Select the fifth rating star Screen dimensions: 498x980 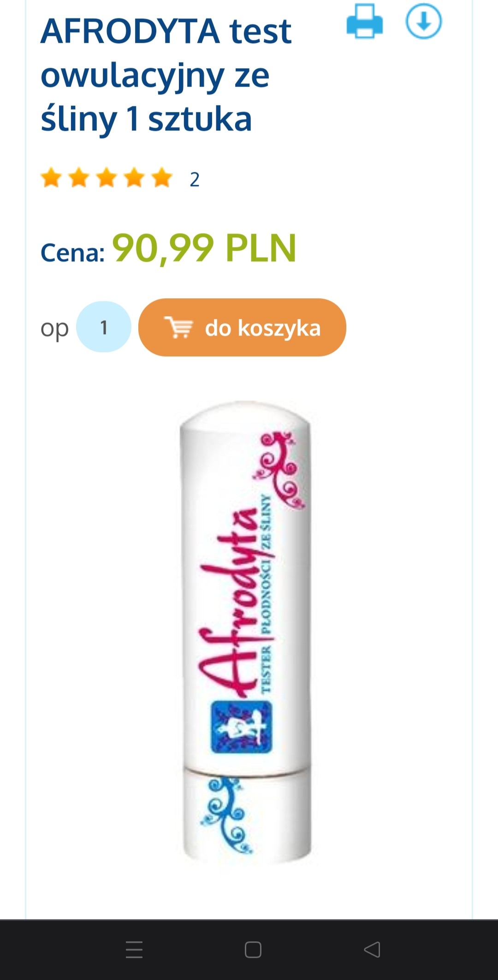point(162,178)
